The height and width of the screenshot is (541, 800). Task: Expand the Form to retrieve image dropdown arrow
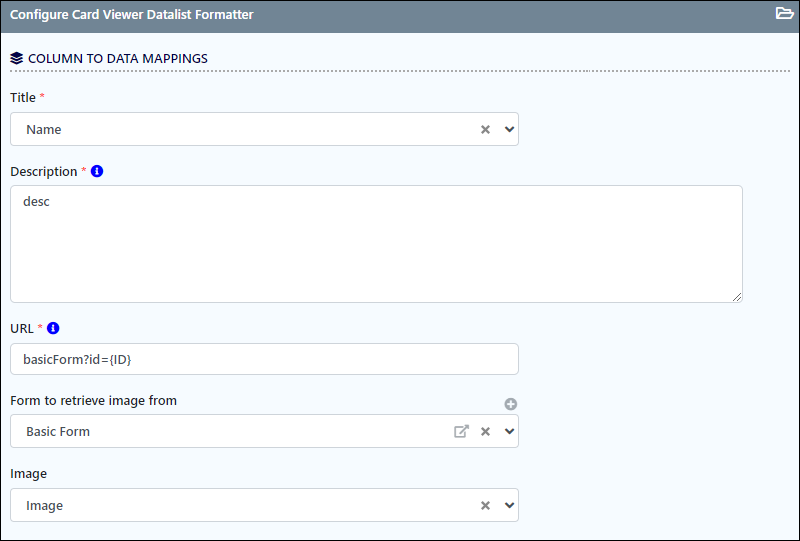point(509,431)
